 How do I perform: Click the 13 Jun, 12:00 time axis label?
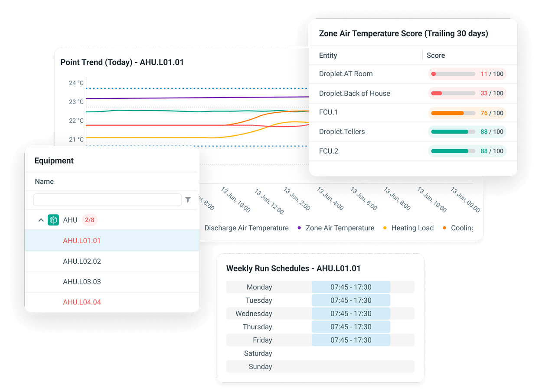tap(269, 201)
